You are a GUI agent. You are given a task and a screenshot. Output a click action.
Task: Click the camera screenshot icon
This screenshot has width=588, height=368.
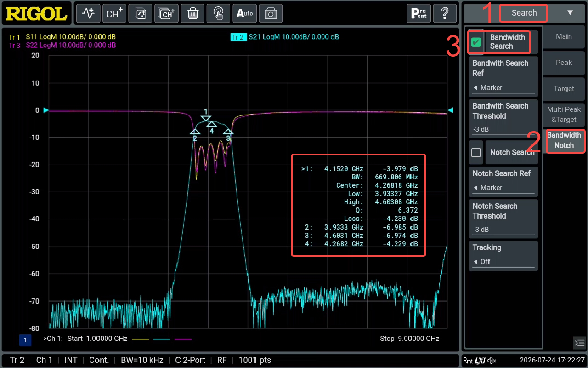point(271,13)
